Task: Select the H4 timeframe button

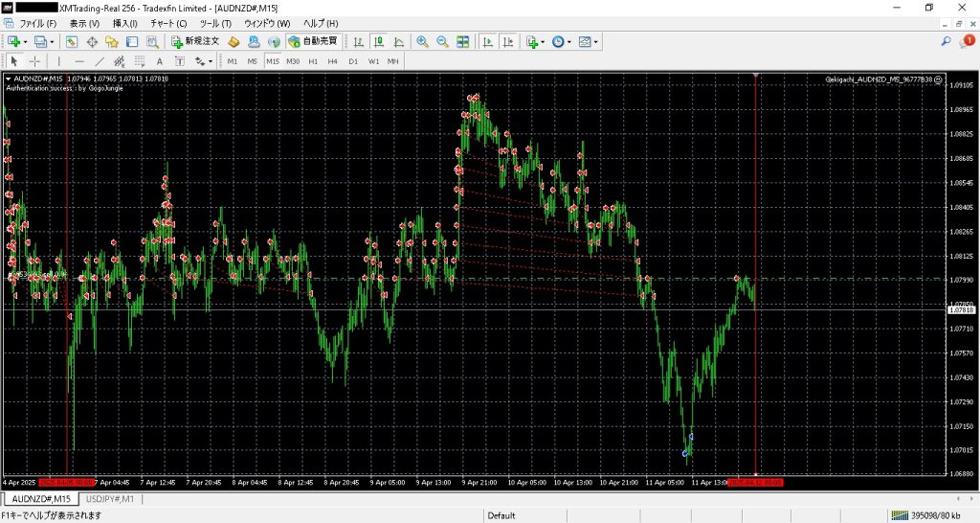Action: pos(332,61)
